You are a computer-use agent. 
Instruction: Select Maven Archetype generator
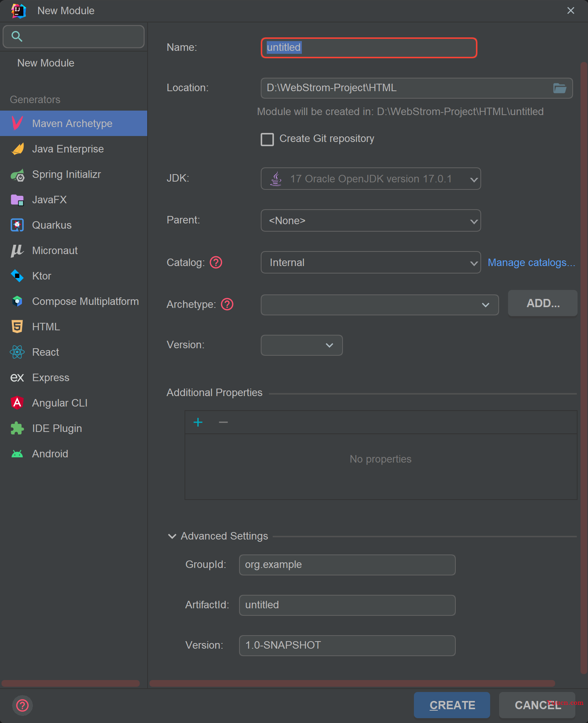[x=74, y=123]
